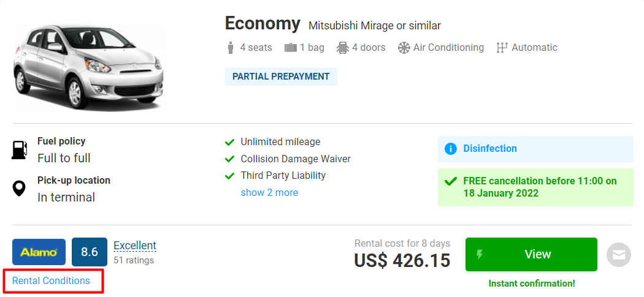Click the fuel pump icon

(x=20, y=150)
